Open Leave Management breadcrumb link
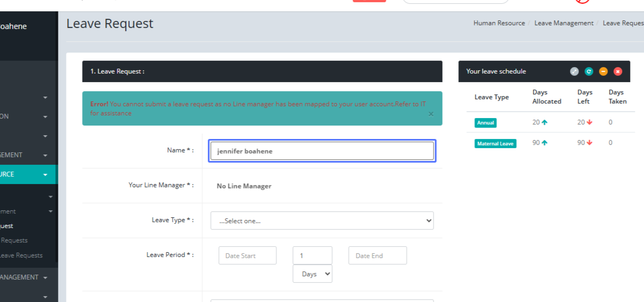 (x=563, y=23)
